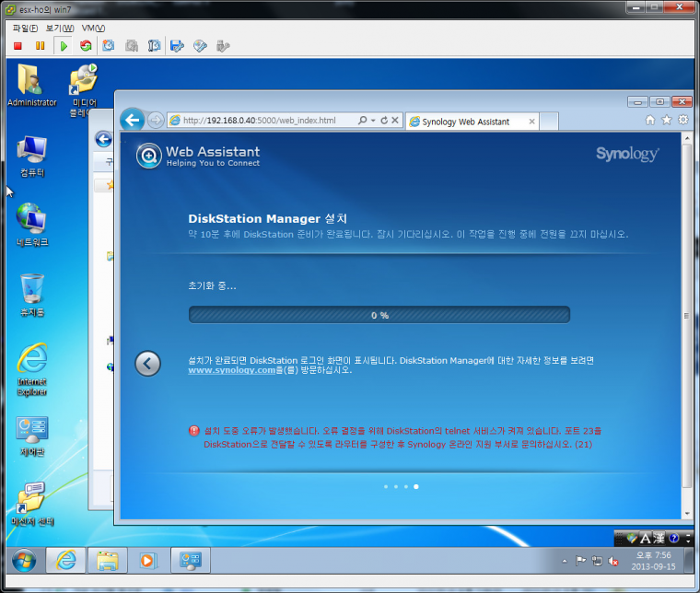Image resolution: width=700 pixels, height=593 pixels.
Task: Click the fourth (active) page indicator dot
Action: (416, 486)
